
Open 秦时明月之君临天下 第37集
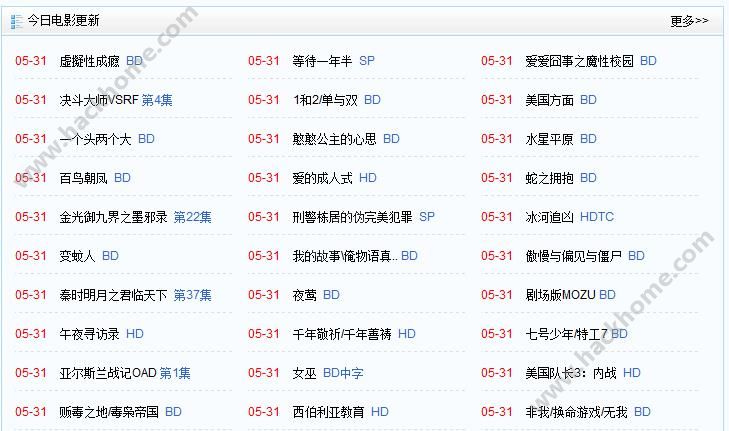pyautogui.click(x=135, y=295)
